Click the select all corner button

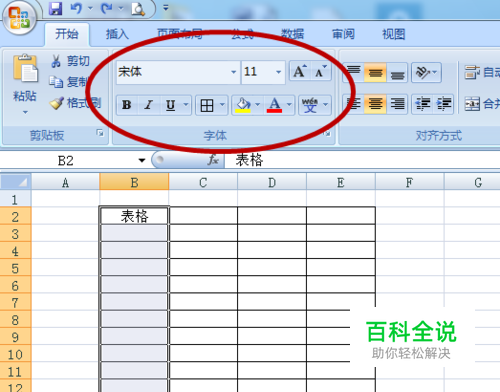[x=16, y=182]
